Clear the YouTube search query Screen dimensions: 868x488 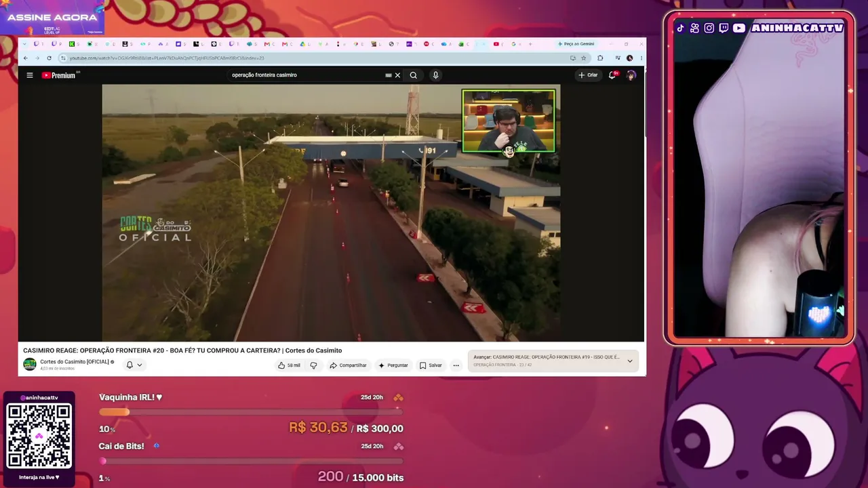(x=397, y=75)
